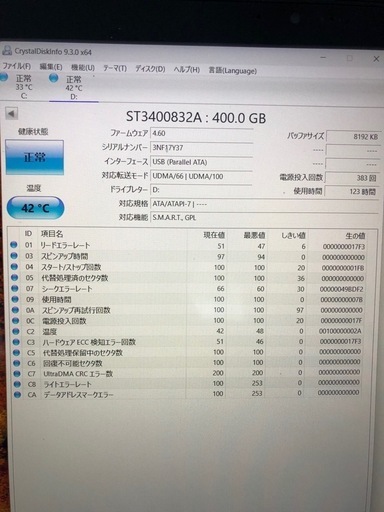Open the テーマ(T) menu

point(115,68)
